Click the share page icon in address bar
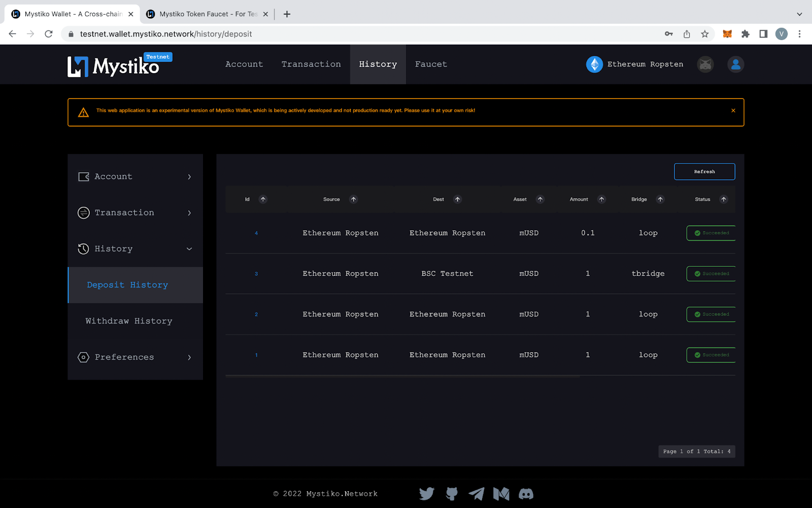 (687, 34)
